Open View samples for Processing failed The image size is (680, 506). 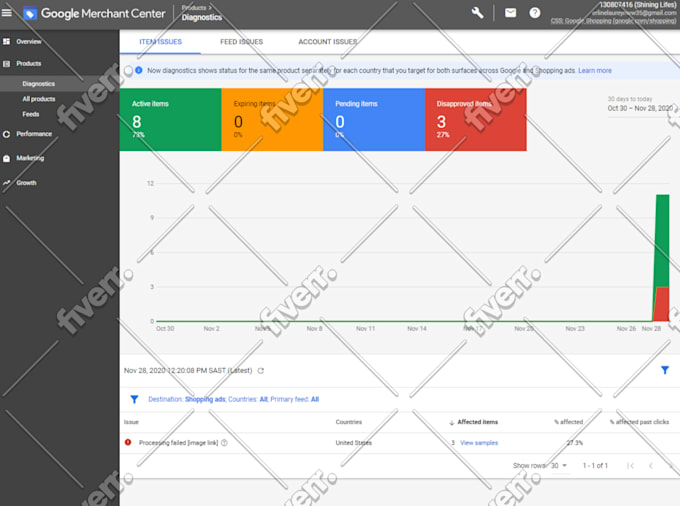click(x=479, y=443)
